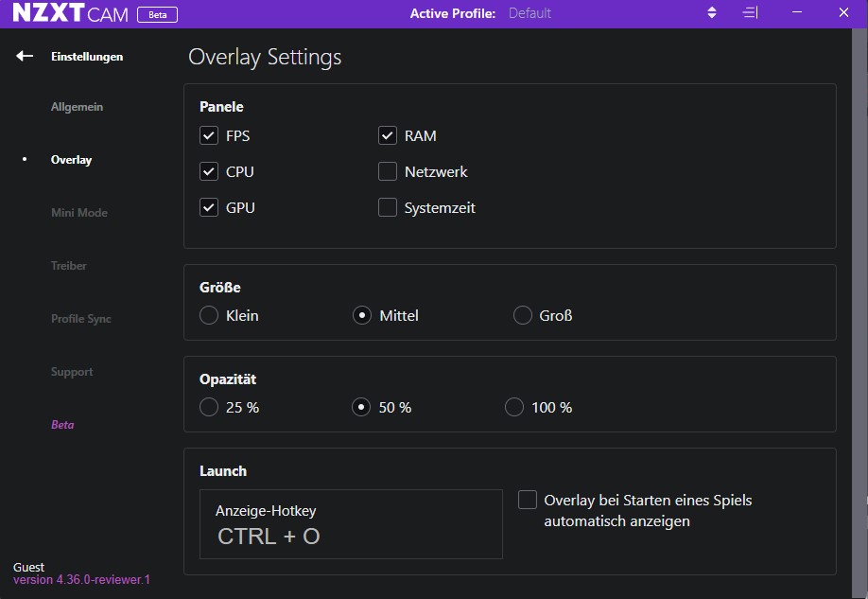Click the back arrow beside Einstellungen
The image size is (868, 599).
24,56
